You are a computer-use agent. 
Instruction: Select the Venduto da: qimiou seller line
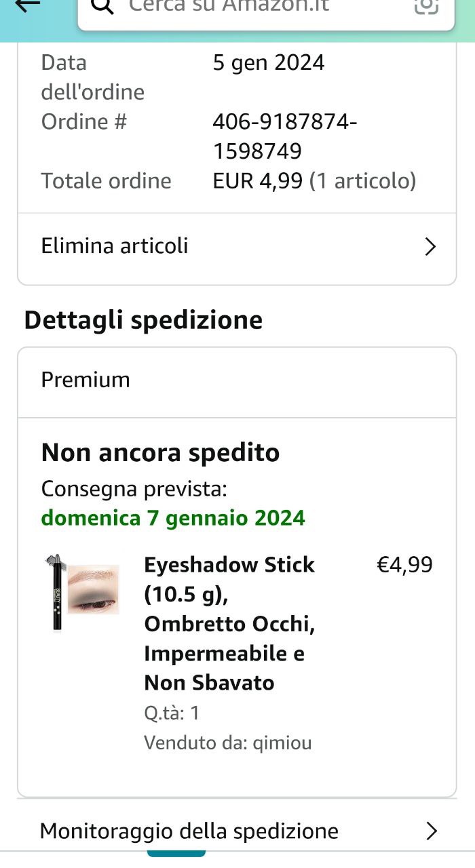[x=227, y=743]
